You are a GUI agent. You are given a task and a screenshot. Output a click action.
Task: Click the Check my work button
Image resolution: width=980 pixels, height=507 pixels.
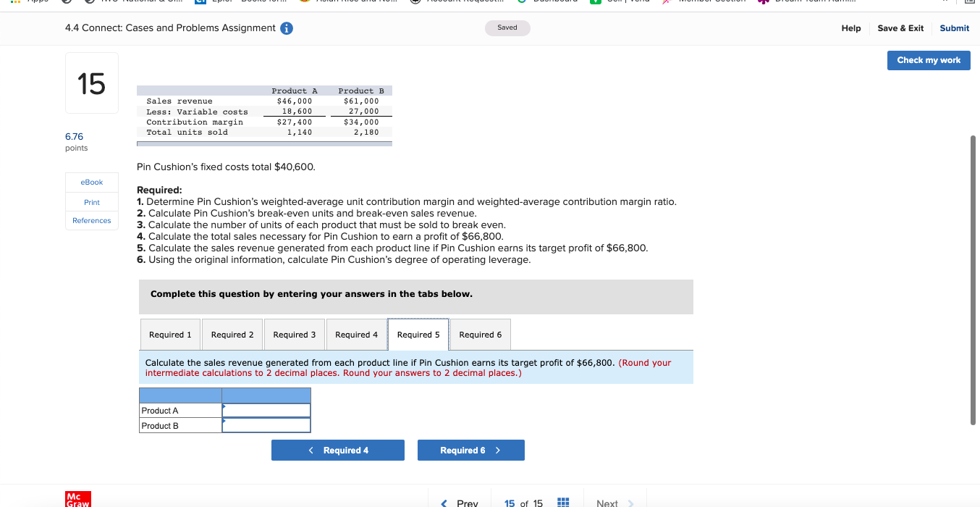coord(929,60)
